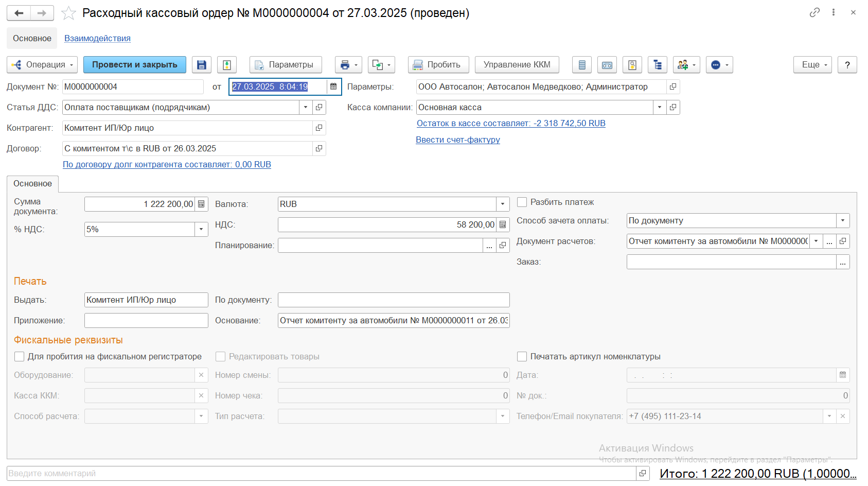Viewport: 868px width, 486px height.
Task: Click the document movements report icon
Action: 582,65
